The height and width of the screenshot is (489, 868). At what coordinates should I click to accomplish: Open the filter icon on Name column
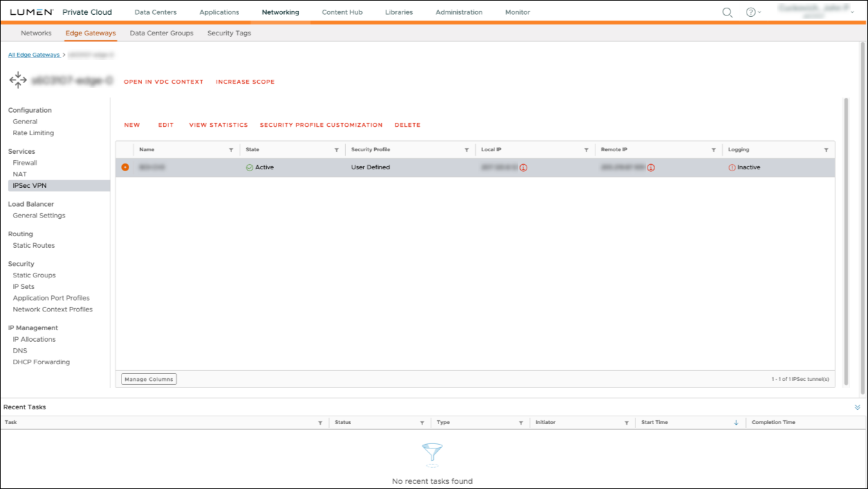[x=231, y=149]
